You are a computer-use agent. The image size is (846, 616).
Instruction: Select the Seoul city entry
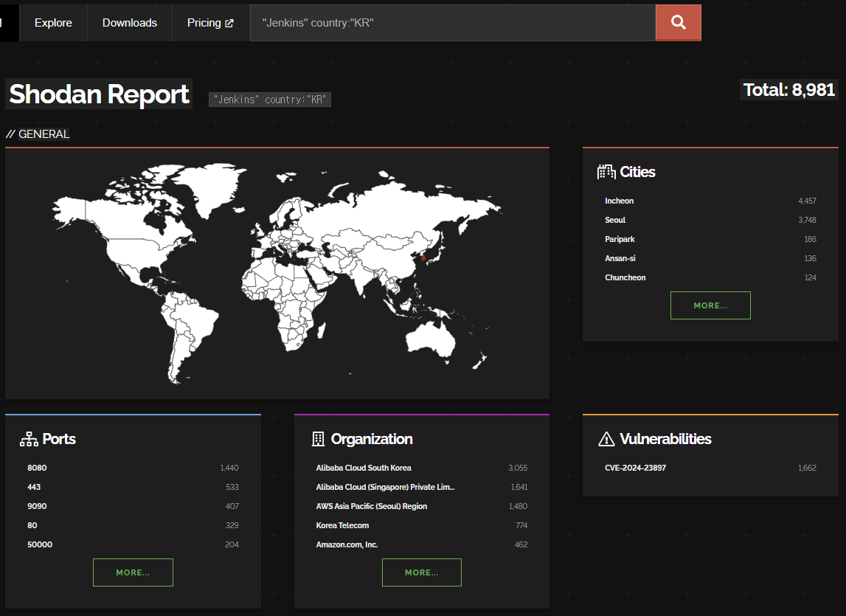click(x=614, y=220)
